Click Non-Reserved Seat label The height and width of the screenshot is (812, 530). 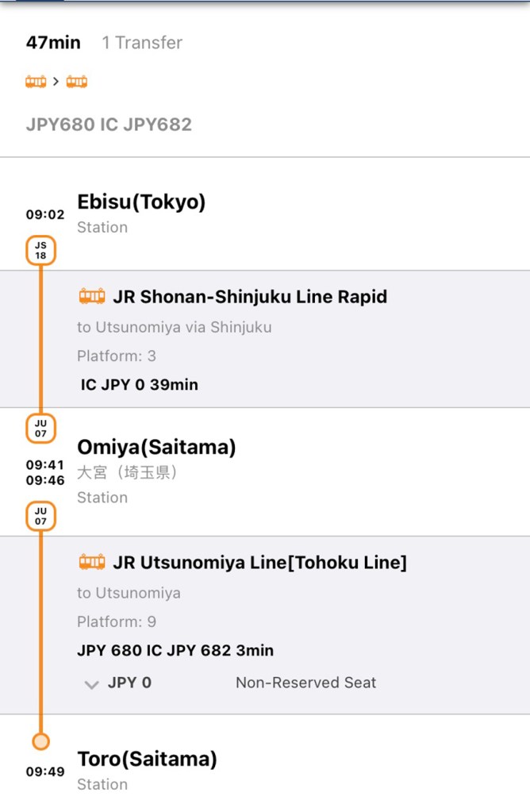[x=305, y=683]
